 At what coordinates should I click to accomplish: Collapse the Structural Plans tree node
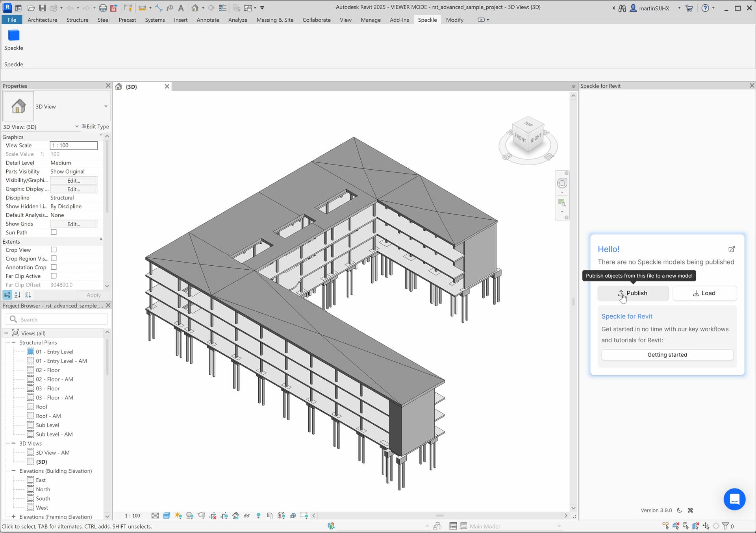coord(14,342)
